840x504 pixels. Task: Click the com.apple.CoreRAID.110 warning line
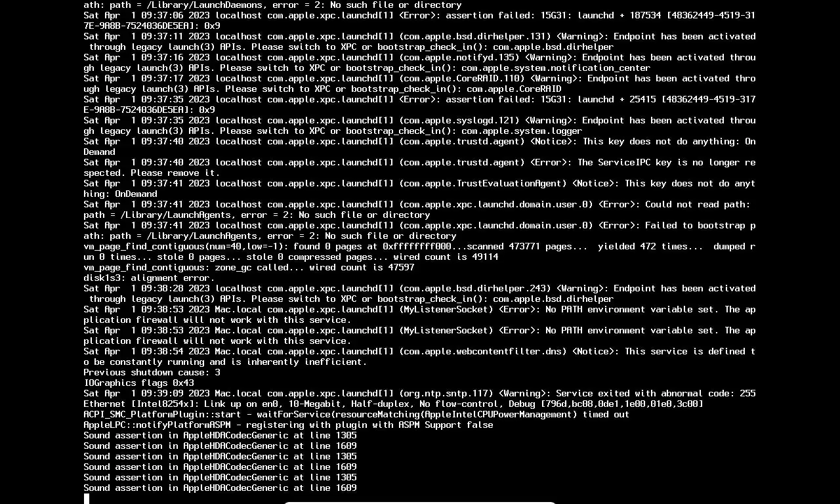[x=419, y=84]
